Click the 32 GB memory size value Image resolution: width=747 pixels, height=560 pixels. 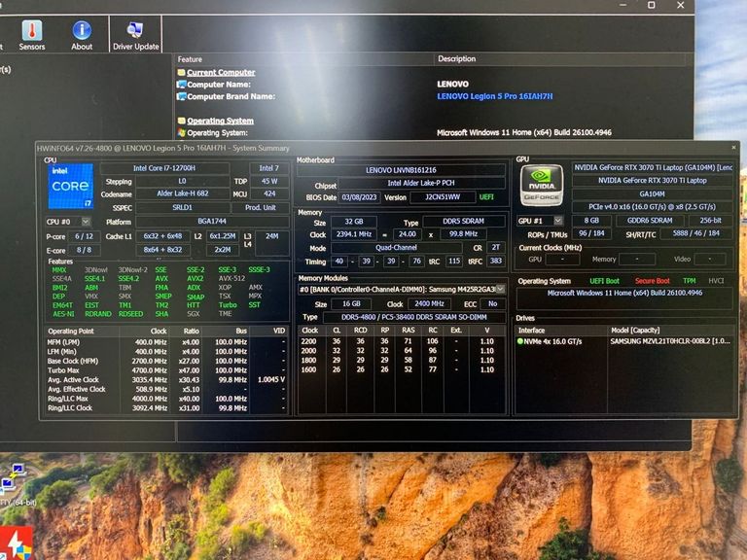(353, 222)
